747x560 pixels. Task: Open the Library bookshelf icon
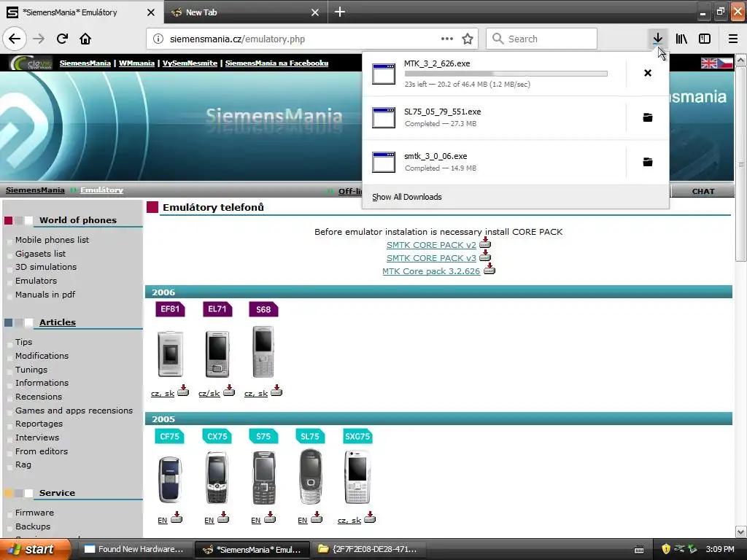point(681,39)
